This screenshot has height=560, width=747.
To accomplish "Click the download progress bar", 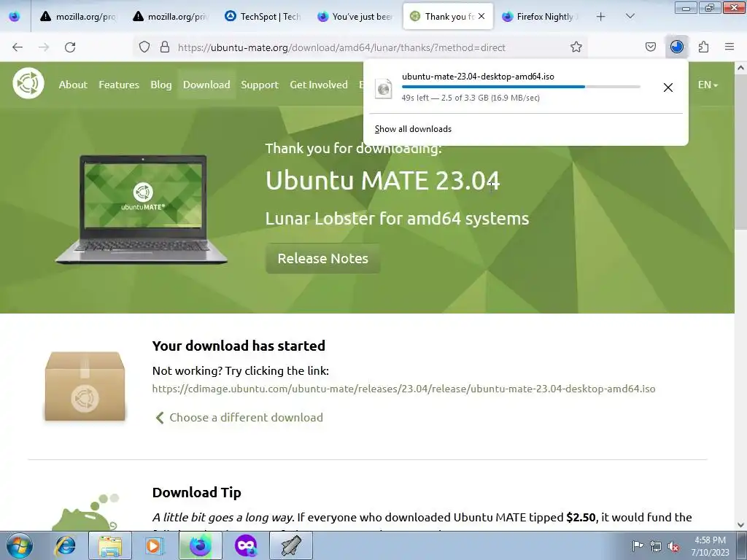I will [521, 87].
